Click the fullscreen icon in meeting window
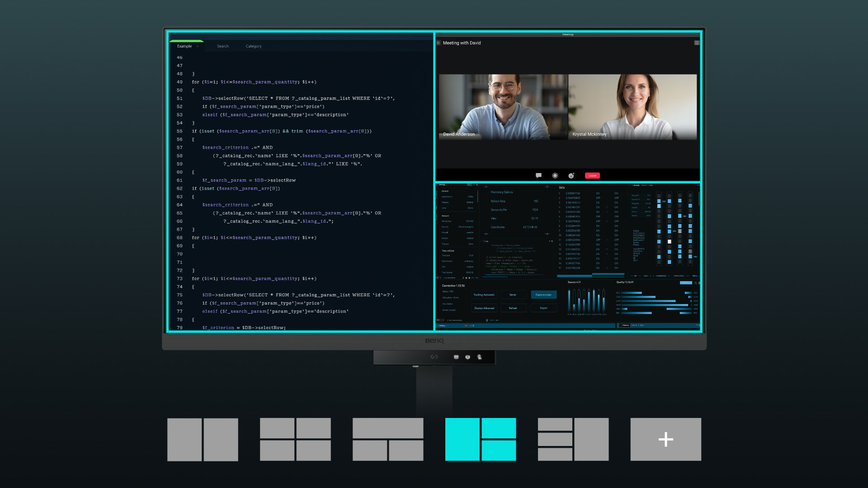The width and height of the screenshot is (868, 488). click(697, 43)
